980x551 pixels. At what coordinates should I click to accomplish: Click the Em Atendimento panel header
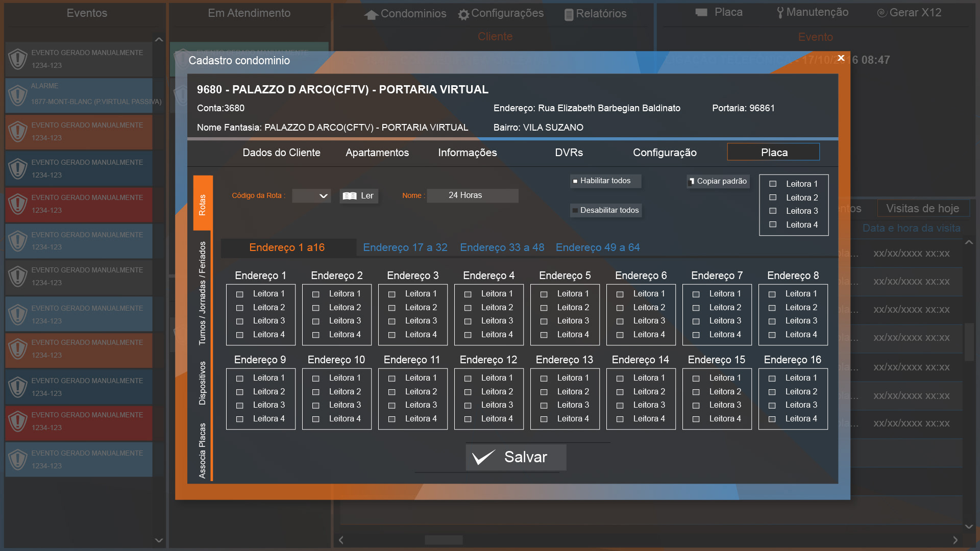coord(249,13)
